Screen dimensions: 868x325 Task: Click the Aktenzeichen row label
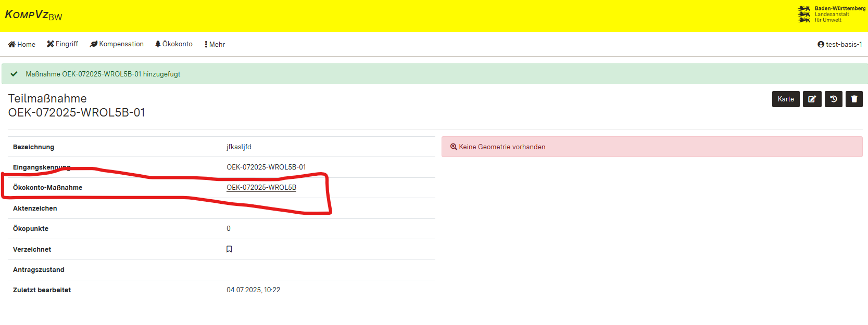pos(35,208)
